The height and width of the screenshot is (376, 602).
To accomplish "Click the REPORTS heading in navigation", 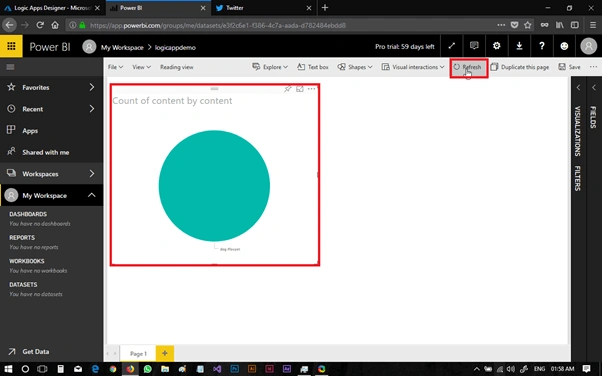I will point(22,238).
